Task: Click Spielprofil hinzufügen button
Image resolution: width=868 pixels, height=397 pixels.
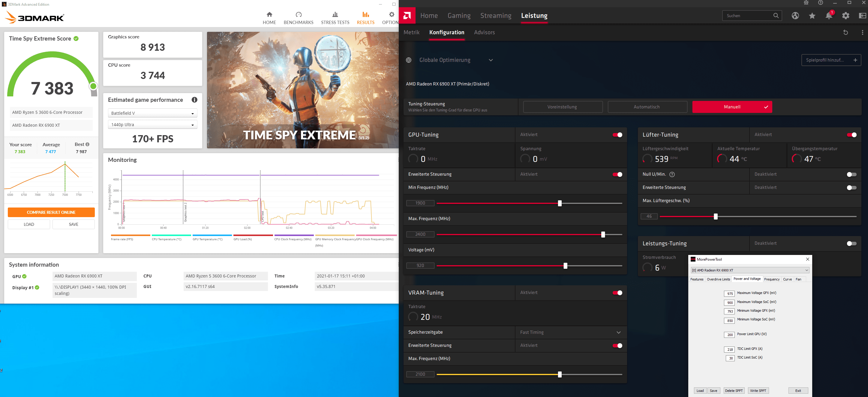Action: click(x=831, y=60)
